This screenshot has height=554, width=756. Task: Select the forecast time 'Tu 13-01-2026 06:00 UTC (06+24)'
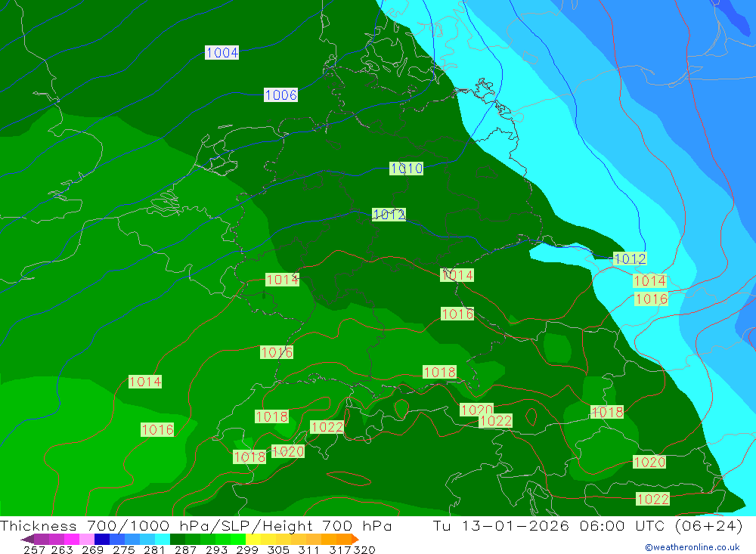pos(587,525)
